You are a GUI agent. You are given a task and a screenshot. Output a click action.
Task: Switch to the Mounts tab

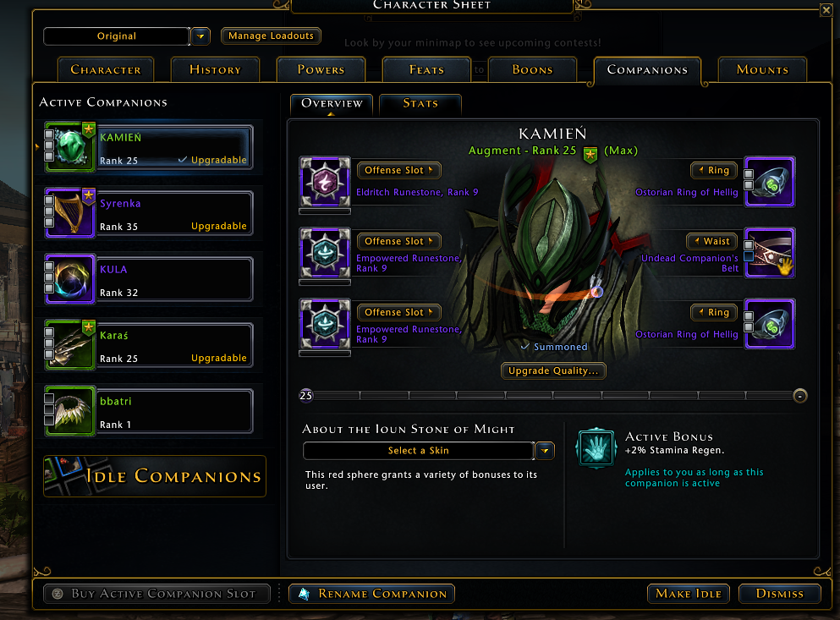pos(762,69)
